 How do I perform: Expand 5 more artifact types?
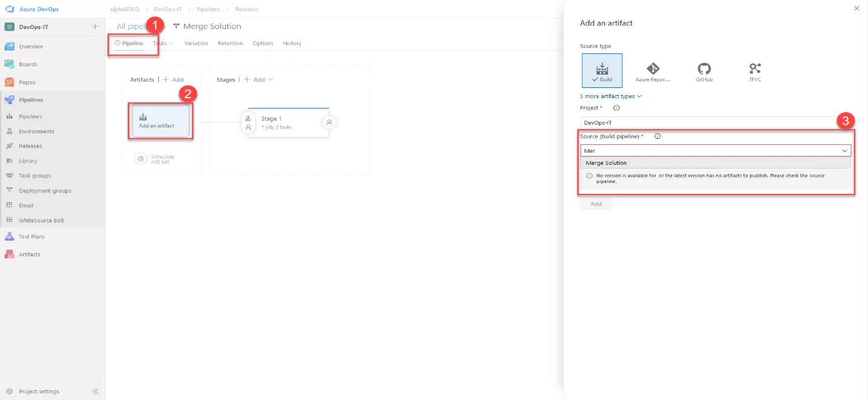tap(611, 96)
